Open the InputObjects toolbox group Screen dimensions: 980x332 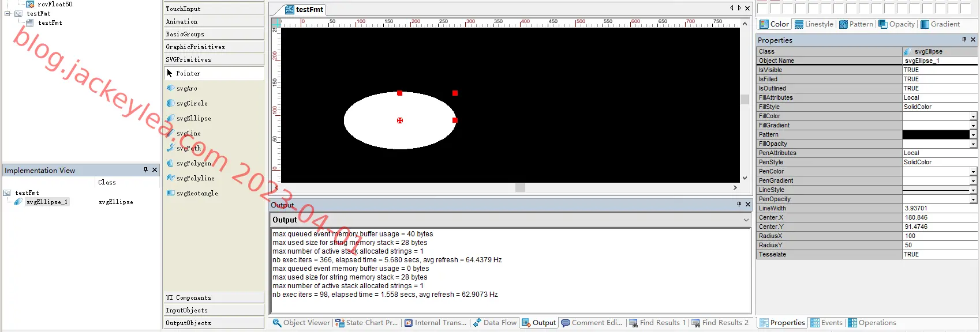214,310
